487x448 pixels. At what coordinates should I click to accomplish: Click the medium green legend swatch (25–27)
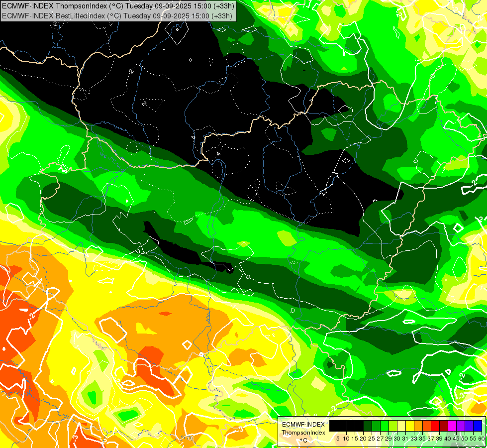376,426
